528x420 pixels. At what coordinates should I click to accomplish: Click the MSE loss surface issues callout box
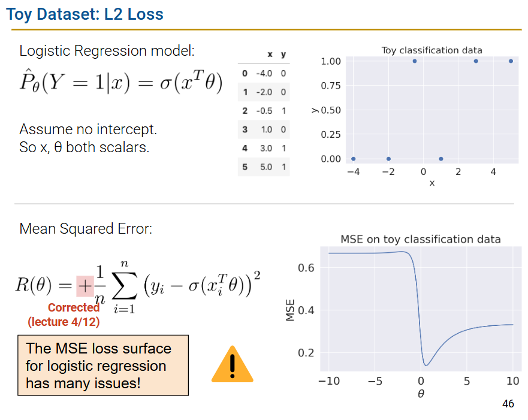[x=103, y=365]
